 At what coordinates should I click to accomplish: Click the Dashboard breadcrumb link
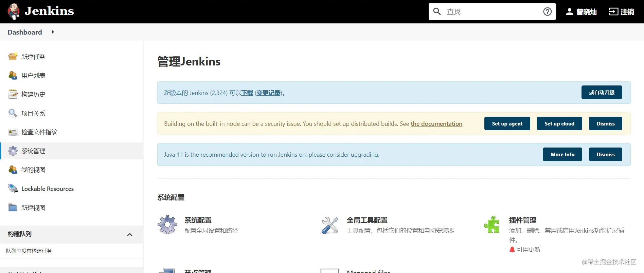coord(25,32)
